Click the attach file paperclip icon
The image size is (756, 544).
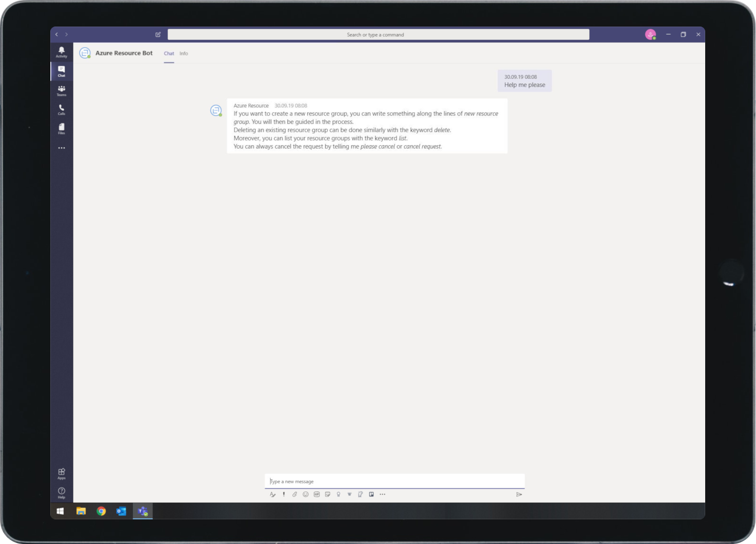(294, 494)
